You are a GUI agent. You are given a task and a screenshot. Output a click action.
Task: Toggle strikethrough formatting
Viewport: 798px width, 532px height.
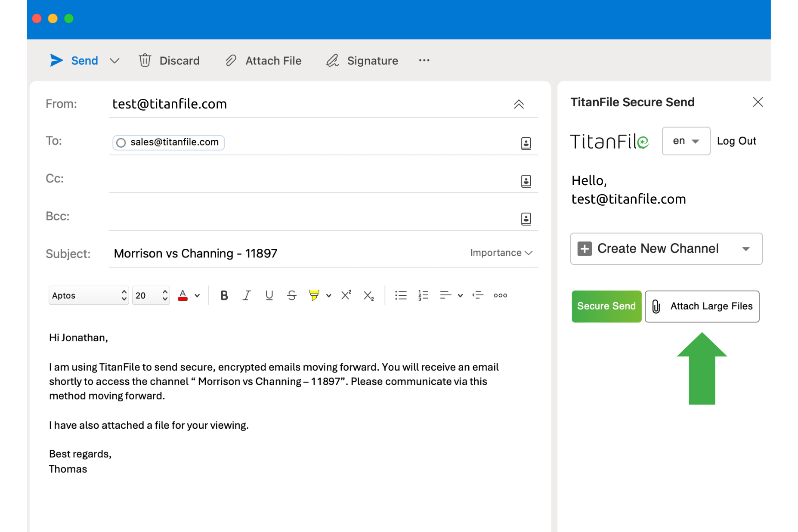292,296
